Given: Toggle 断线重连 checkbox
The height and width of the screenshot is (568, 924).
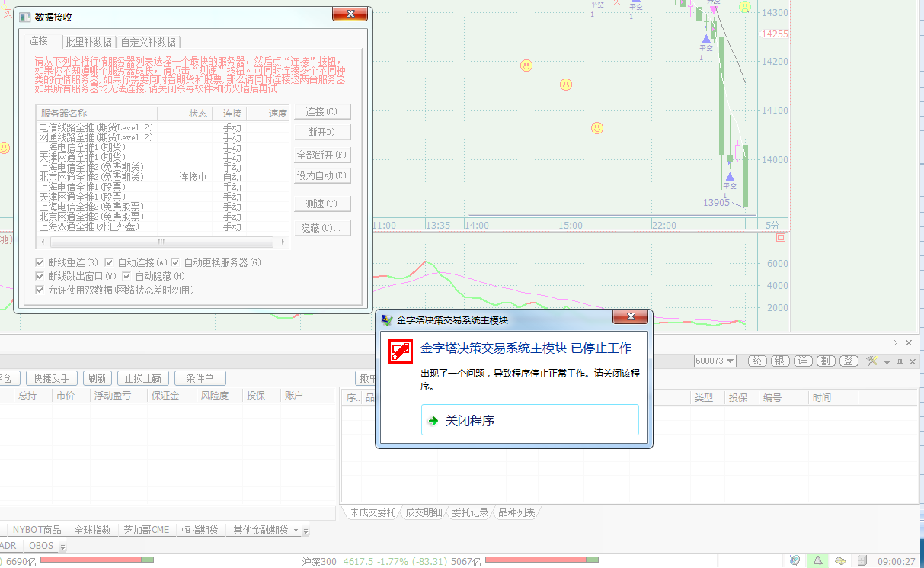Looking at the screenshot, I should point(40,262).
